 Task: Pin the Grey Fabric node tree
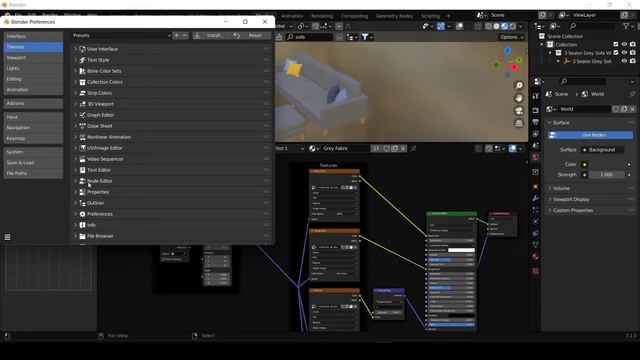413,149
